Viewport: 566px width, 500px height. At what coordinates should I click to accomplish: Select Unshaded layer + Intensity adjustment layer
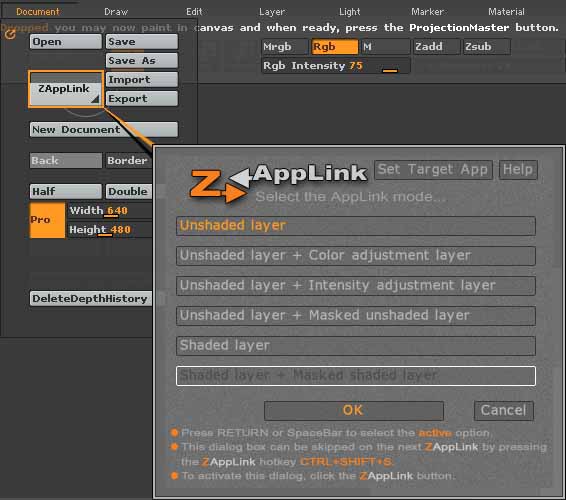tap(356, 286)
